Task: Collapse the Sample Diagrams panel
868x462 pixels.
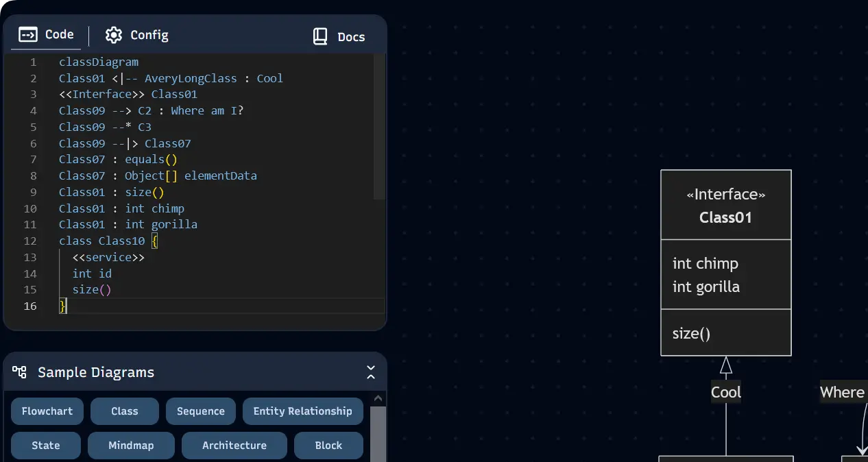Action: click(371, 372)
